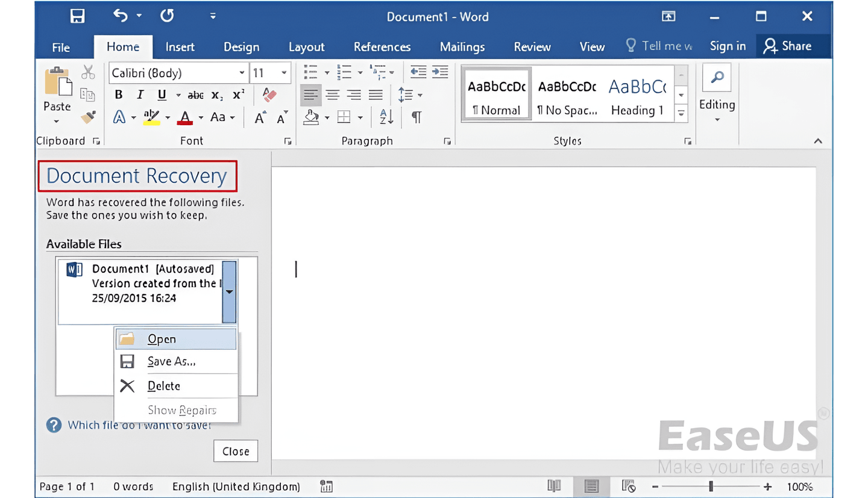Apply the Heading 1 style thumbnail

click(637, 96)
